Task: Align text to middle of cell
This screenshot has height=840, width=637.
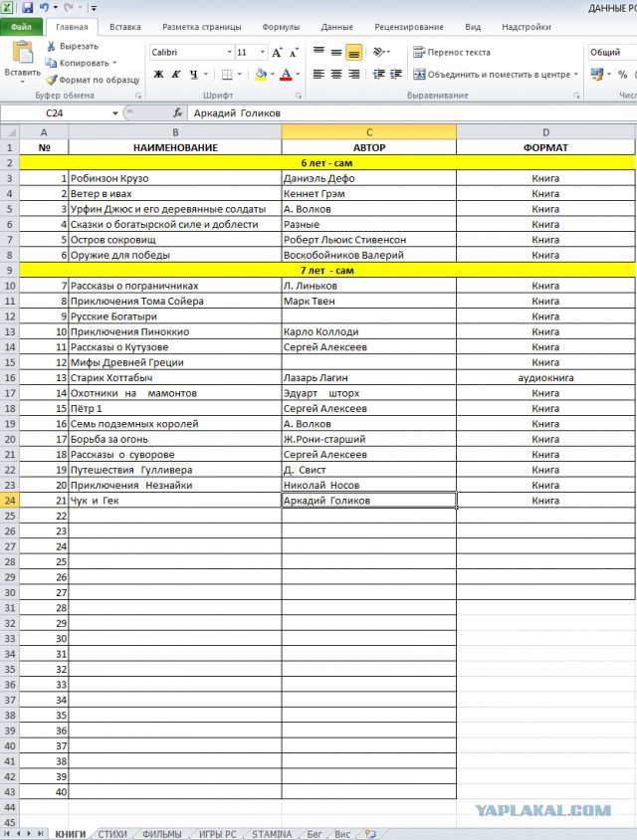Action: (x=336, y=52)
